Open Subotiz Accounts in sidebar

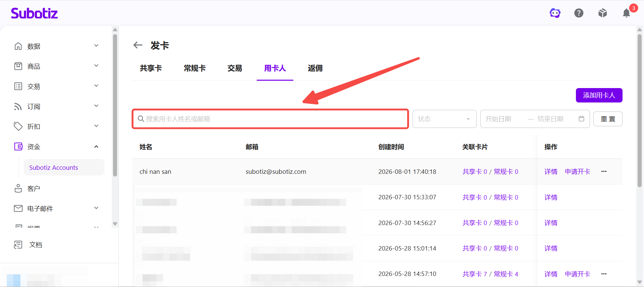(x=64, y=167)
